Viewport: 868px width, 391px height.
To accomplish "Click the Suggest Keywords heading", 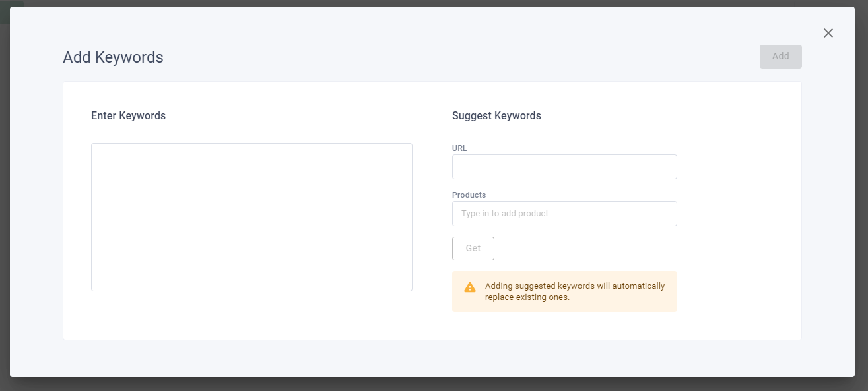I will (496, 116).
